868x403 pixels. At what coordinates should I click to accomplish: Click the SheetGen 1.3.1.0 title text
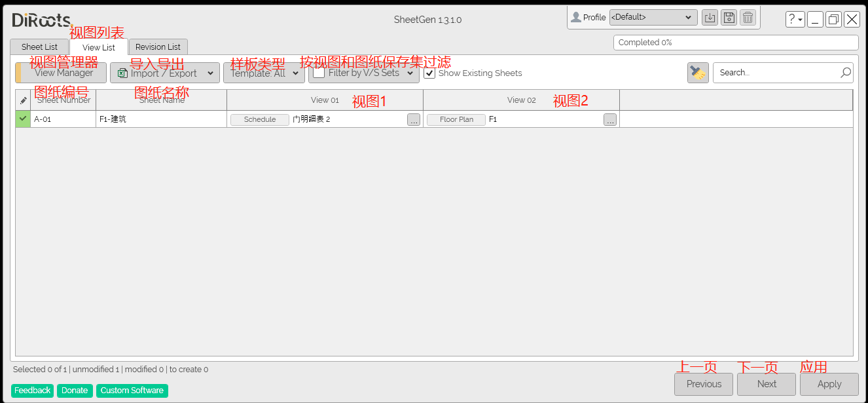pyautogui.click(x=427, y=20)
